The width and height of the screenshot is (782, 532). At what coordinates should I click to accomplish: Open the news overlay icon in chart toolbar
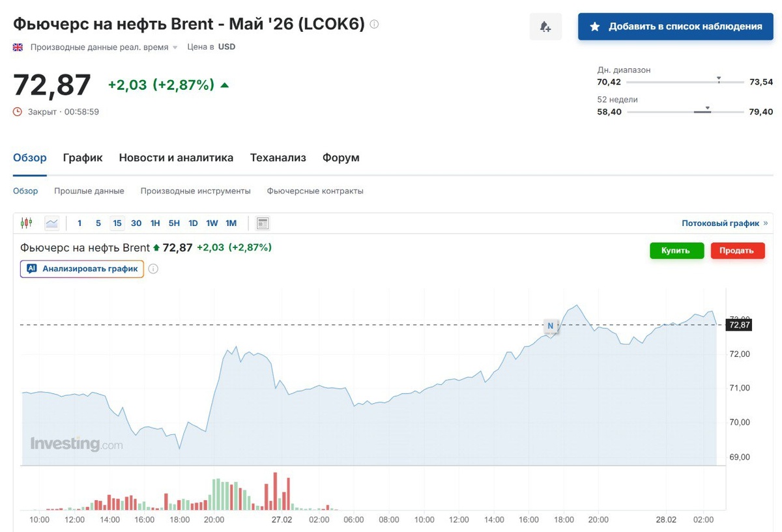click(x=263, y=223)
